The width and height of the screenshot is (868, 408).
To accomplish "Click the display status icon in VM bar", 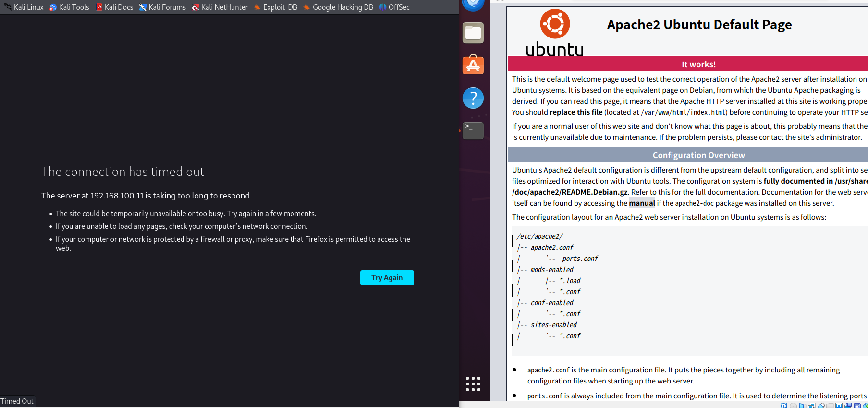I will coord(839,406).
